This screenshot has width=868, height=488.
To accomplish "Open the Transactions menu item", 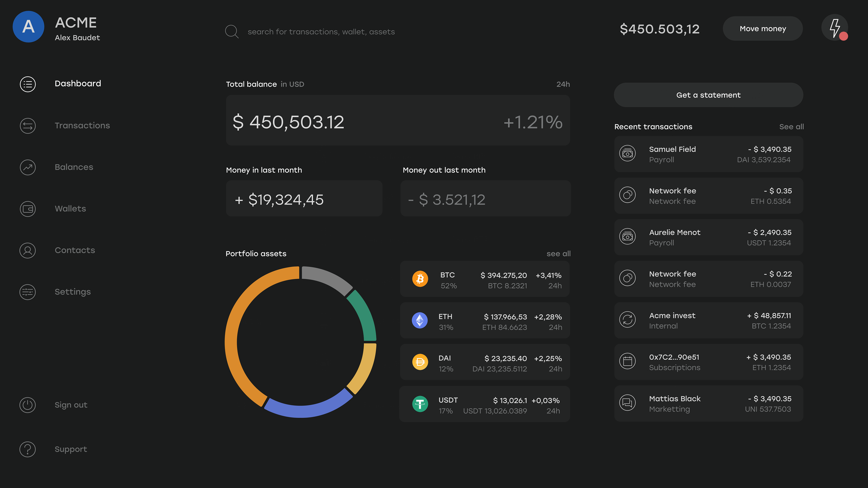I will click(x=82, y=126).
